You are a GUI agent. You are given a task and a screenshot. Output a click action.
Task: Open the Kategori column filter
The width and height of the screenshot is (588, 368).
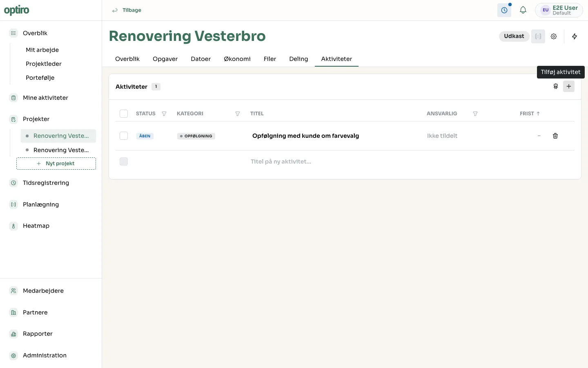tap(238, 114)
